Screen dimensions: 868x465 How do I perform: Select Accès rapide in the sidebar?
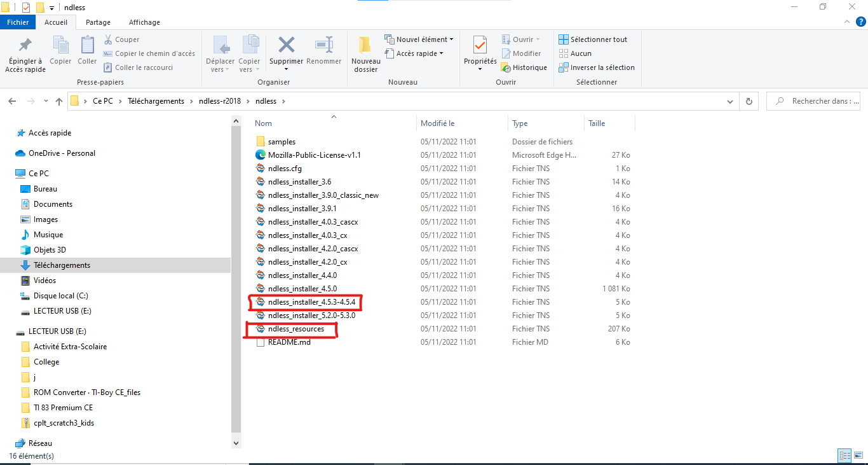(50, 133)
